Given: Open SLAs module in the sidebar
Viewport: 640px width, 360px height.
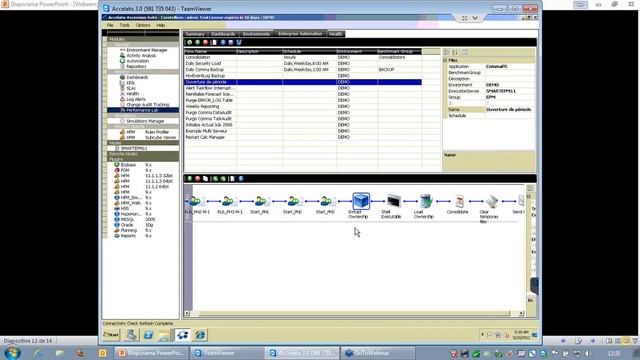Looking at the screenshot, I should (131, 88).
